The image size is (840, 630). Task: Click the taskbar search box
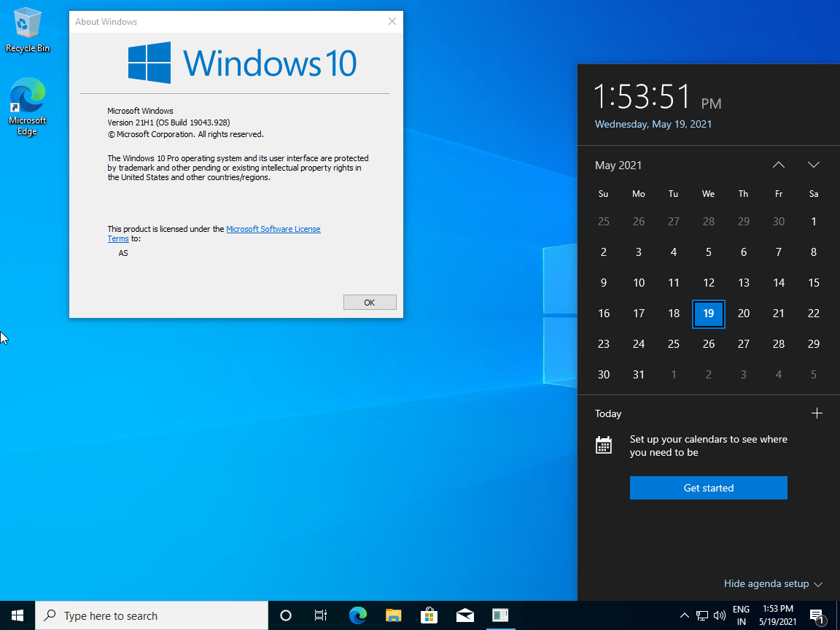point(152,615)
